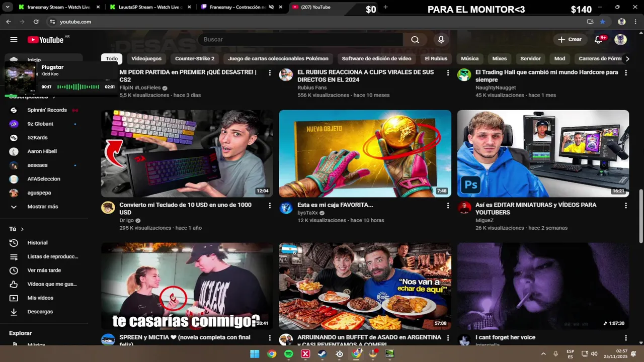Click the YouTube logo
644x362 pixels.
tap(45, 40)
